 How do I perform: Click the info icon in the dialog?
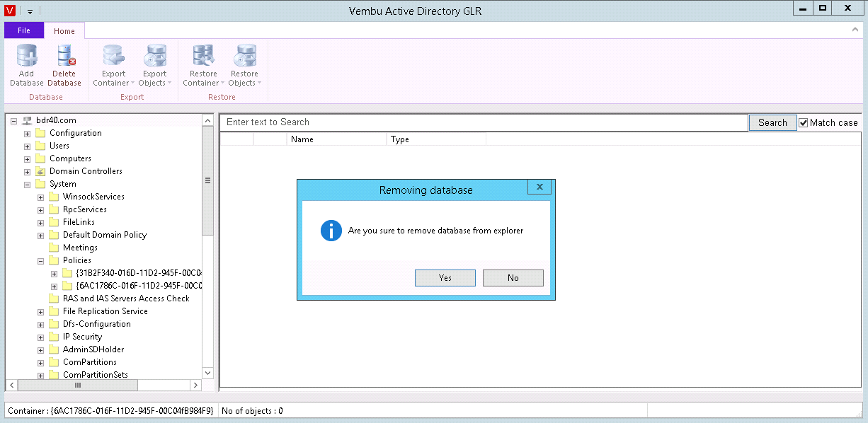[331, 231]
